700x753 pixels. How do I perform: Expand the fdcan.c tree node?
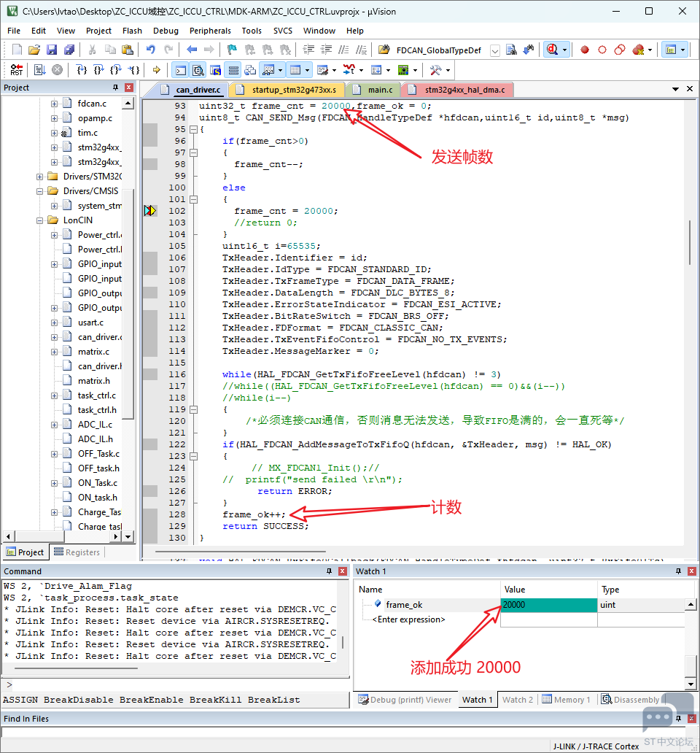(x=54, y=104)
